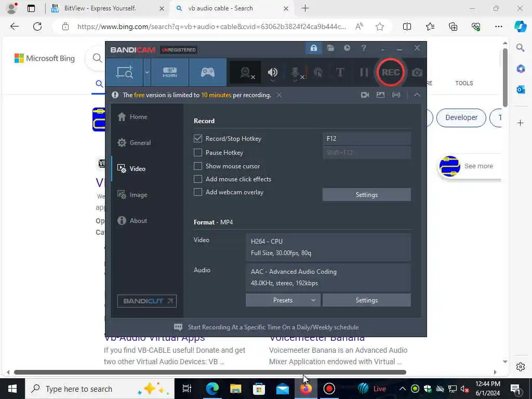Image resolution: width=532 pixels, height=399 pixels.
Task: Dismiss the free version notice
Action: pos(279,95)
